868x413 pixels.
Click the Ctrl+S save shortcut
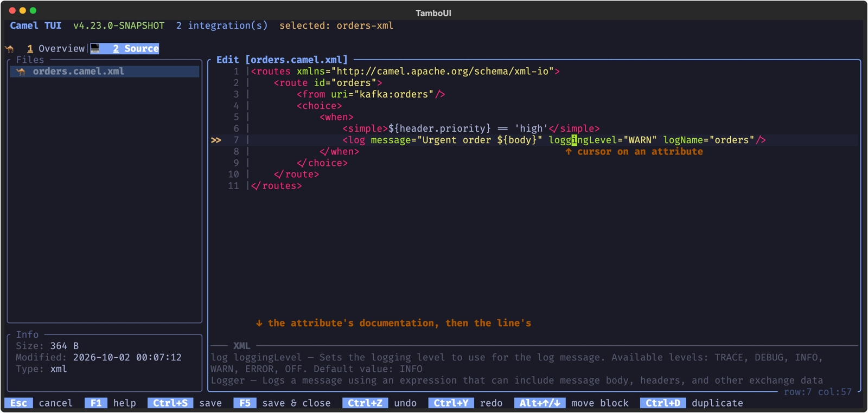point(184,403)
